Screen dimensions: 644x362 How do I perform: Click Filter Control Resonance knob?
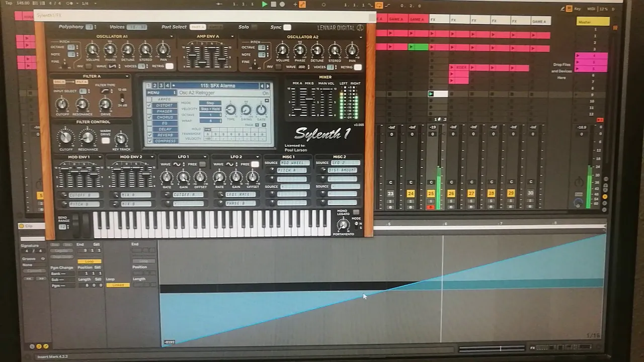click(x=88, y=137)
